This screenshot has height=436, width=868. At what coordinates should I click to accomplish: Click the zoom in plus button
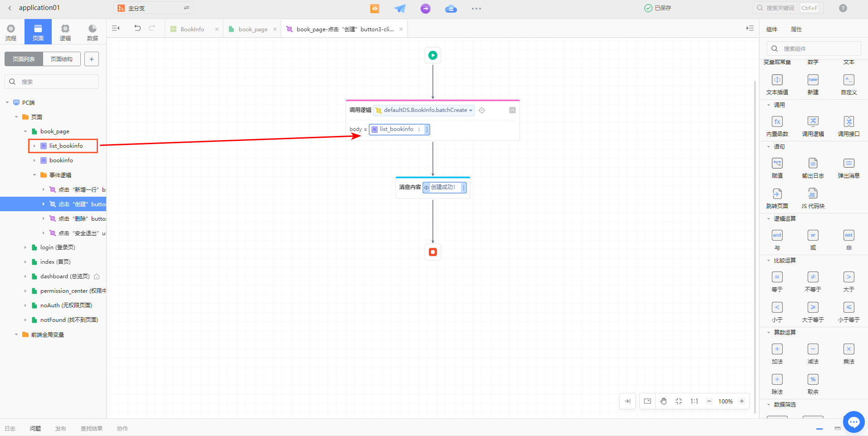coord(742,401)
